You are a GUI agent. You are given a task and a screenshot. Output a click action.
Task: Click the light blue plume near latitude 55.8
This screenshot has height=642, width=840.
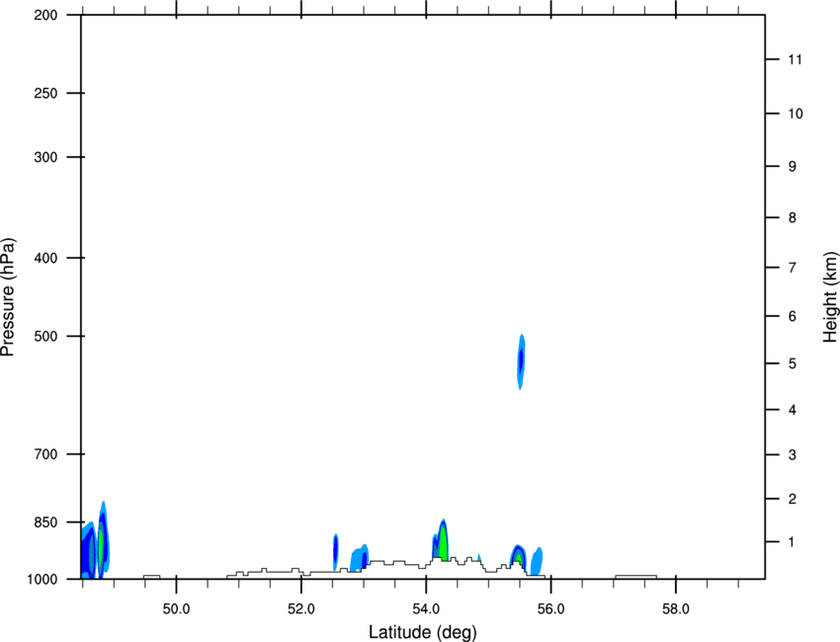point(537,561)
